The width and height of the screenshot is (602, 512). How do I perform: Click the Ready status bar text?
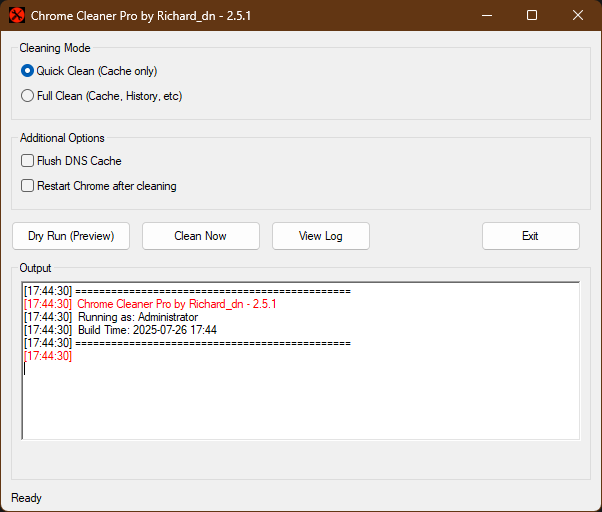point(26,498)
